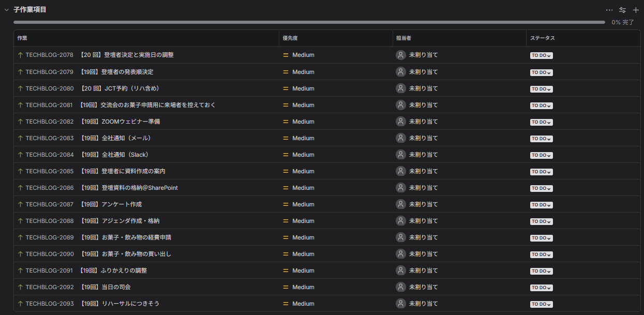Screen dimensions: 644x315
Task: Open issue link TECHBLOG-2086
Action: [49, 188]
